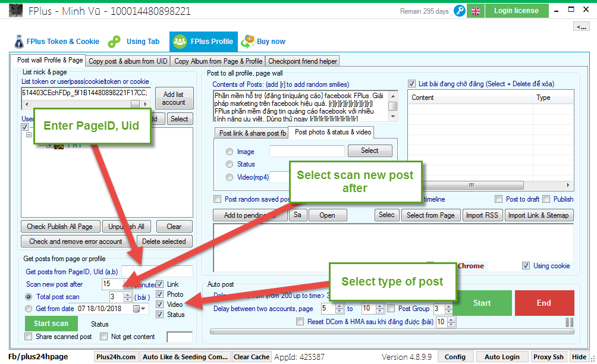Click the Contents of Posts text area

pos(301,106)
